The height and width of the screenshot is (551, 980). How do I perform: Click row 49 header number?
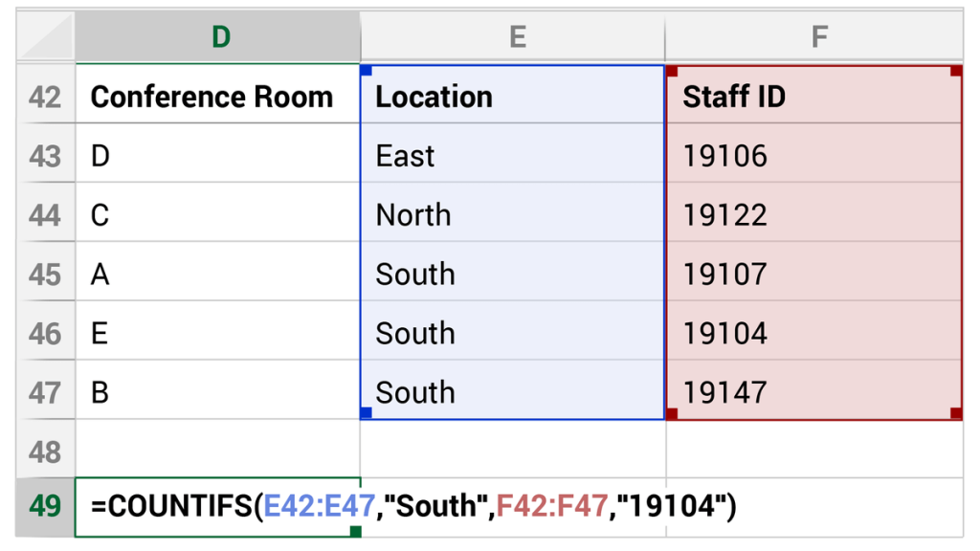(x=45, y=506)
